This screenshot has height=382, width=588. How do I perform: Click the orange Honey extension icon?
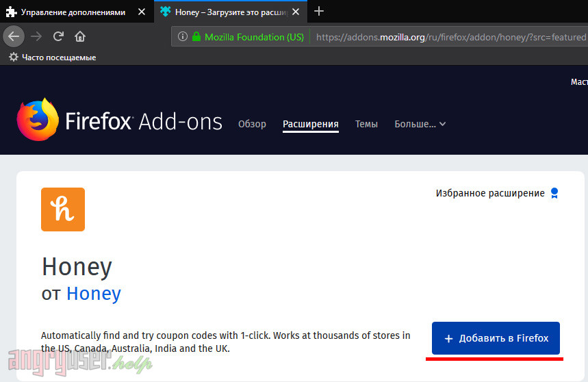[x=63, y=209]
